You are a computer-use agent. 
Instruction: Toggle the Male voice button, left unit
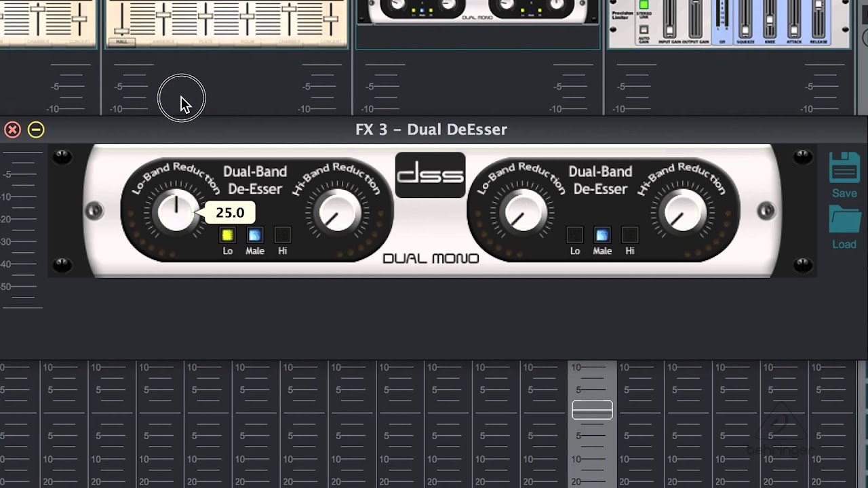(255, 235)
